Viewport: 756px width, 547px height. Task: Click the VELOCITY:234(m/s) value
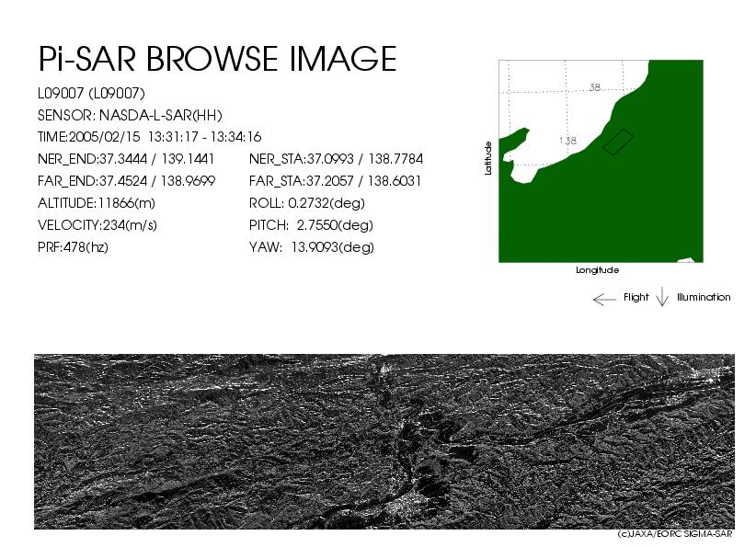coord(97,225)
